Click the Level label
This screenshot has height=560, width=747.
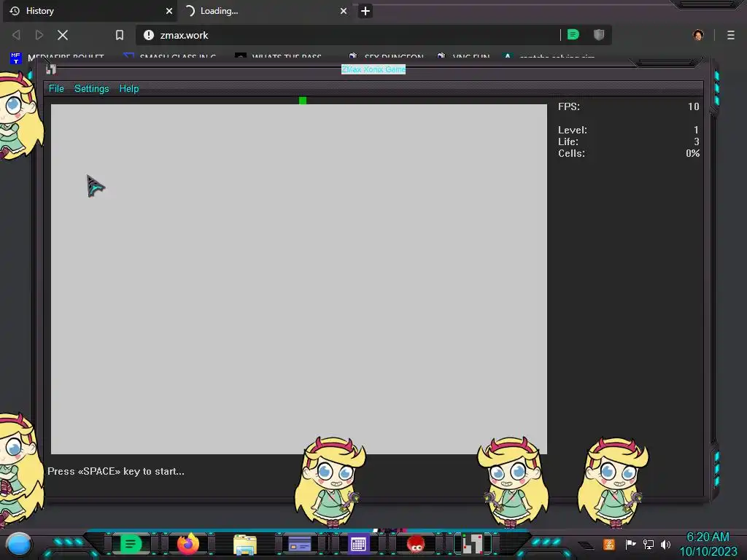[573, 130]
